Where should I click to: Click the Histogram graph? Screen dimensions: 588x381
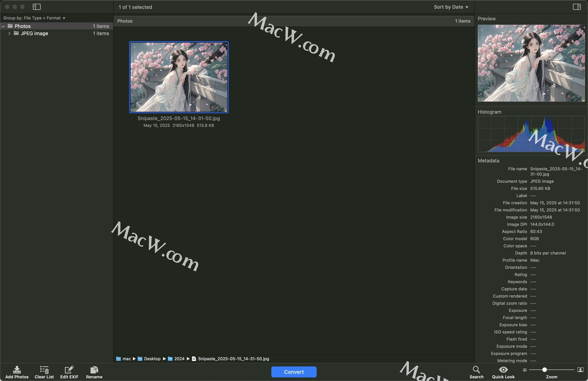click(531, 134)
